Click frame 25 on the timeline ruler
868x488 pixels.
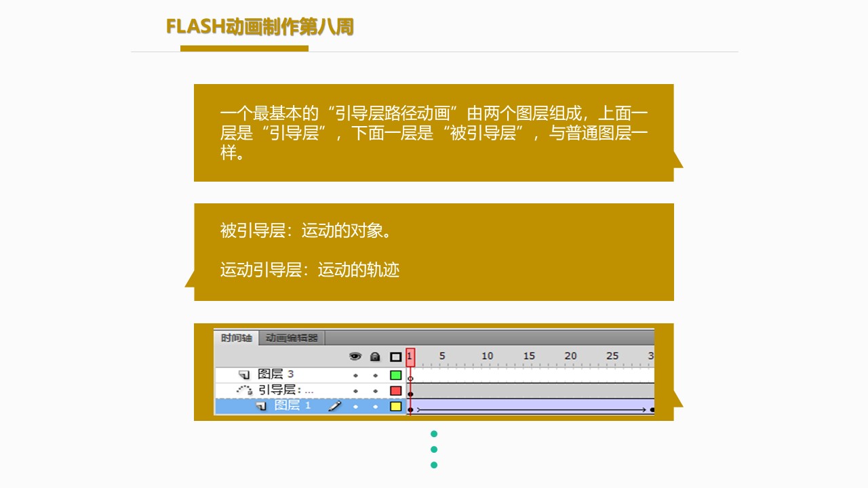(612, 356)
